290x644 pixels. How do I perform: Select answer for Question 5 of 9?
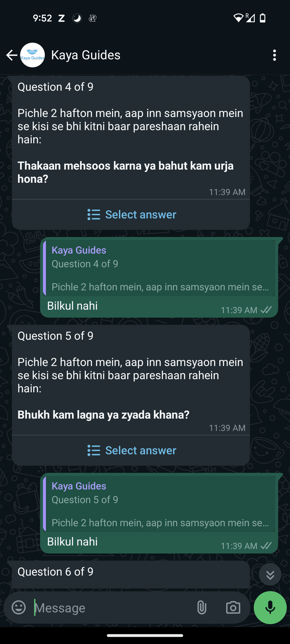coord(131,450)
